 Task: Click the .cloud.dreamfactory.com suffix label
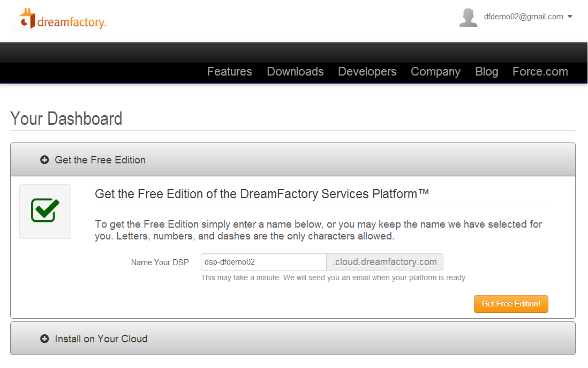pyautogui.click(x=385, y=262)
